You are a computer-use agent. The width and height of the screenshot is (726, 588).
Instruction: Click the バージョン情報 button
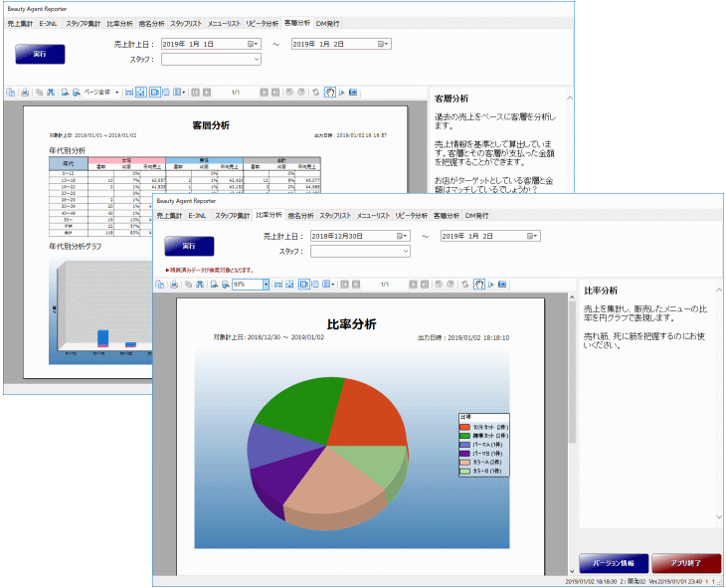(613, 561)
